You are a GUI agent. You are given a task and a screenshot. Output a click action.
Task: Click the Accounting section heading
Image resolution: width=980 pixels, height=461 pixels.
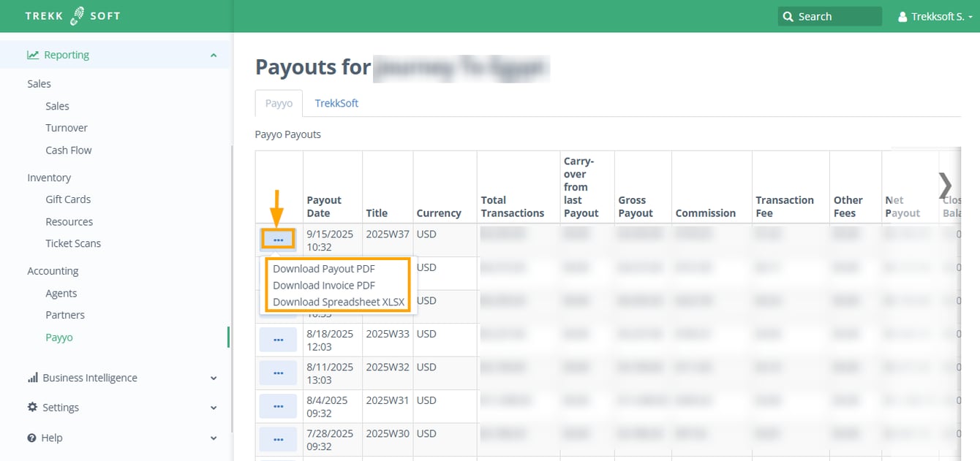click(53, 271)
